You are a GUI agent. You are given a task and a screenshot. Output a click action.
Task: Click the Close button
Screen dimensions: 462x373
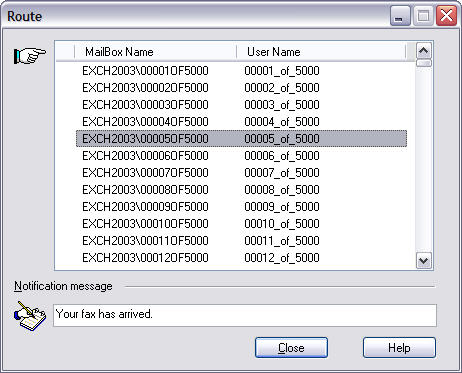[291, 348]
